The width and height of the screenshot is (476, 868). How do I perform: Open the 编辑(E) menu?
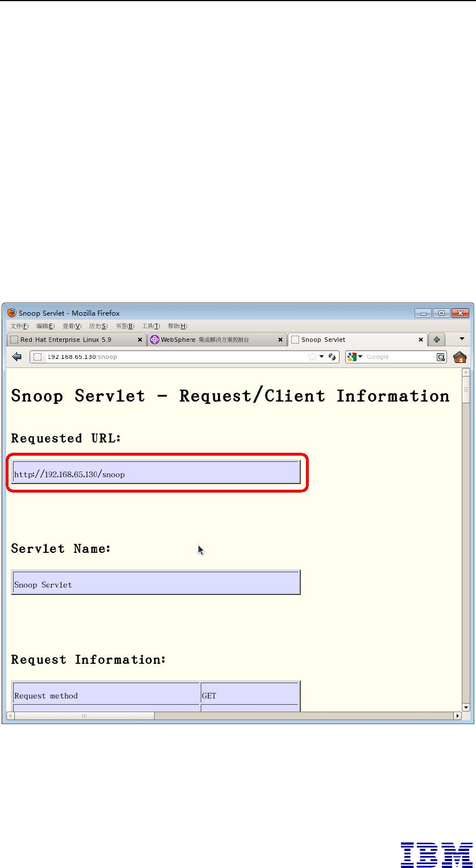coord(45,326)
